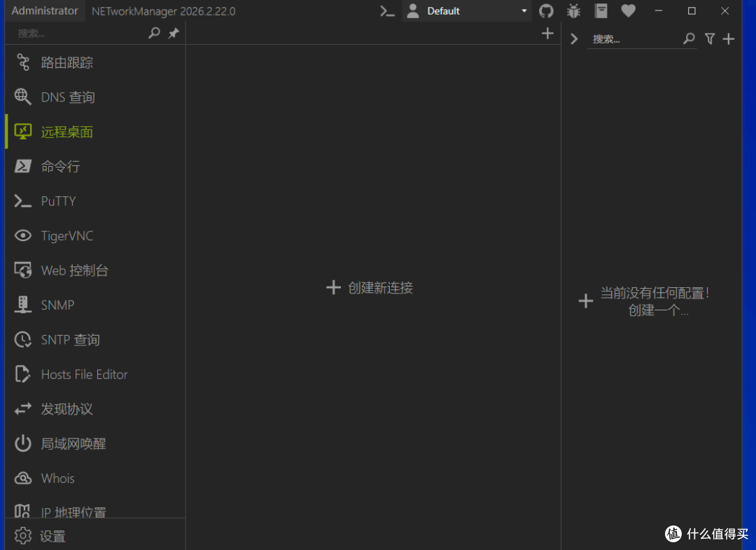756x550 pixels.
Task: Select DNS 查询 in the sidebar
Action: 95,97
